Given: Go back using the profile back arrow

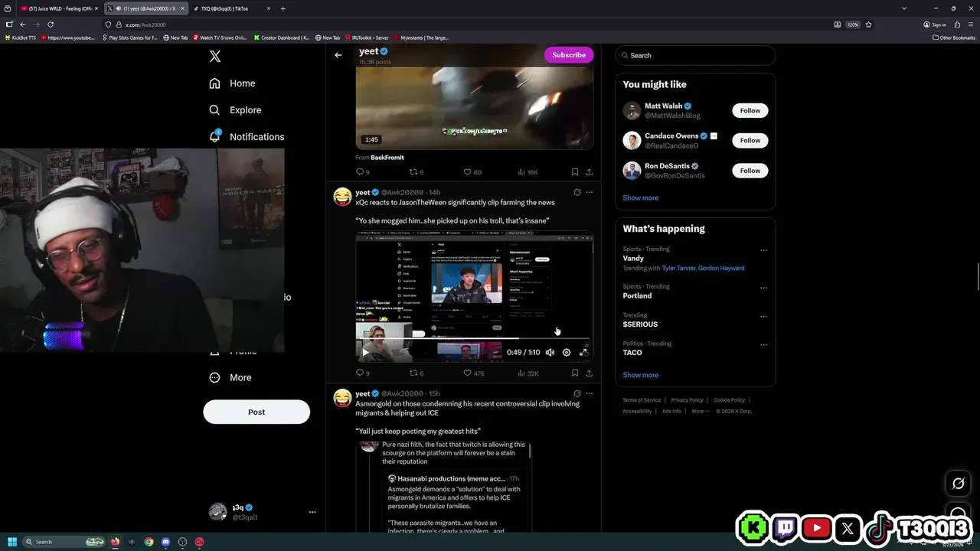Looking at the screenshot, I should point(338,55).
